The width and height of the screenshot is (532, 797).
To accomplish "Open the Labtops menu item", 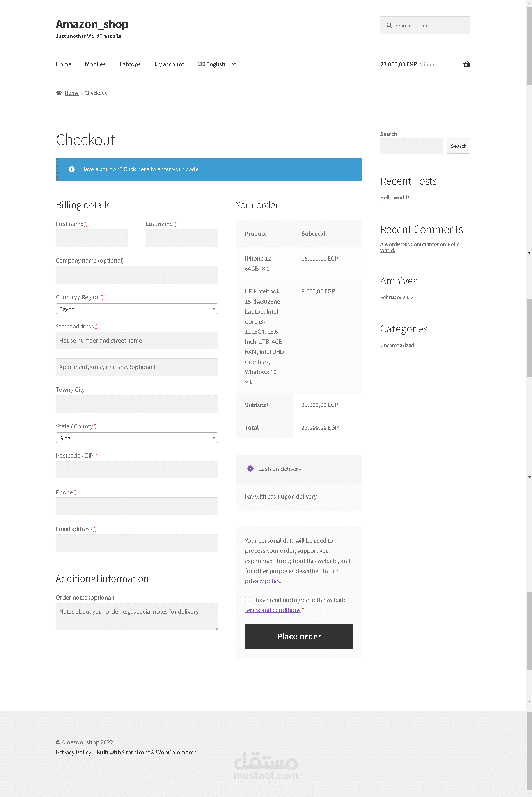I will 130,64.
